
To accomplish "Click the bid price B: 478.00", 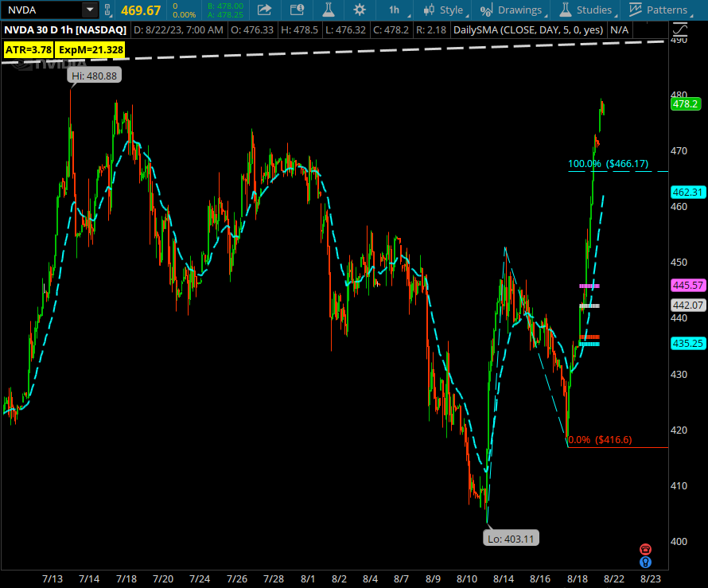I will point(225,6).
